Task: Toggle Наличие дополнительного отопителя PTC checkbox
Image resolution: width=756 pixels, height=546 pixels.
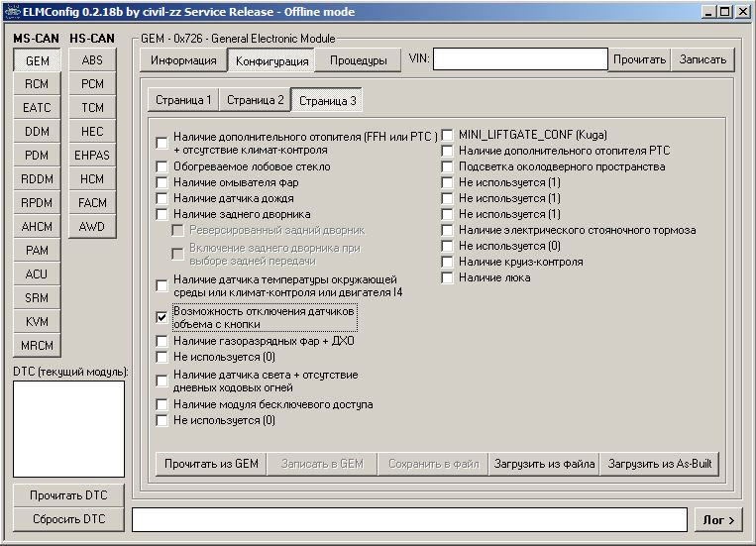Action: 448,151
